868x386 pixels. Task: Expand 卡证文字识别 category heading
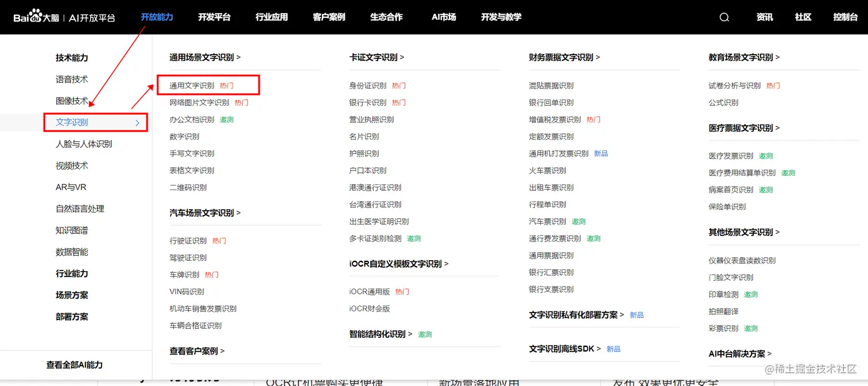click(377, 57)
